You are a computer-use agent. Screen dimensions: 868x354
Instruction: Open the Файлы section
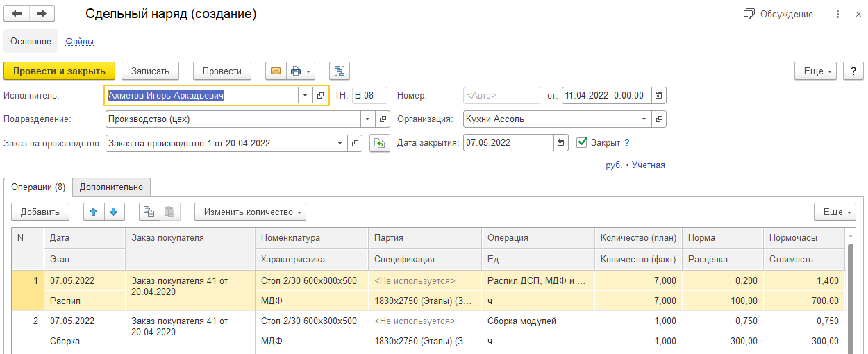(x=79, y=42)
